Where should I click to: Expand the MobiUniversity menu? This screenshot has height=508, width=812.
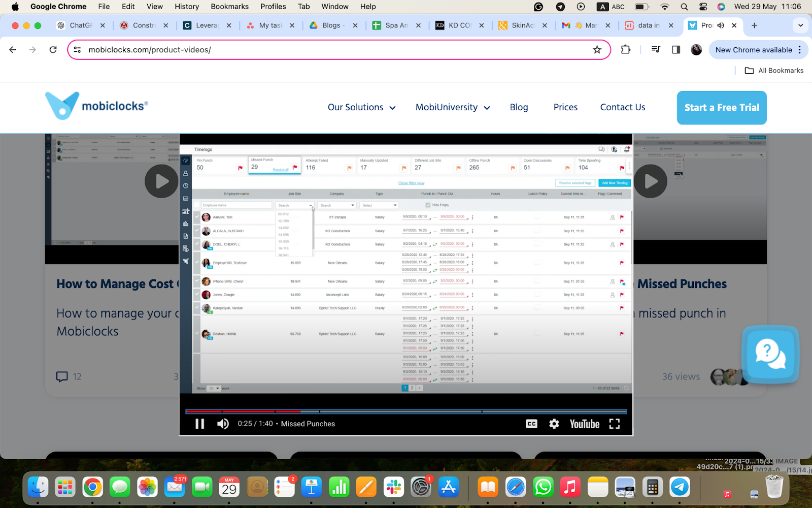[x=453, y=107]
